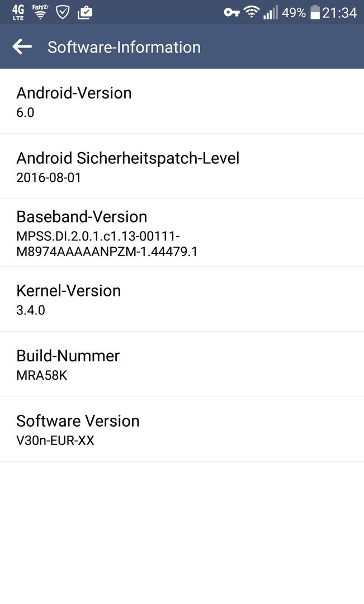Image resolution: width=364 pixels, height=604 pixels.
Task: Tap the briefcase checkmark notification icon
Action: (x=84, y=12)
